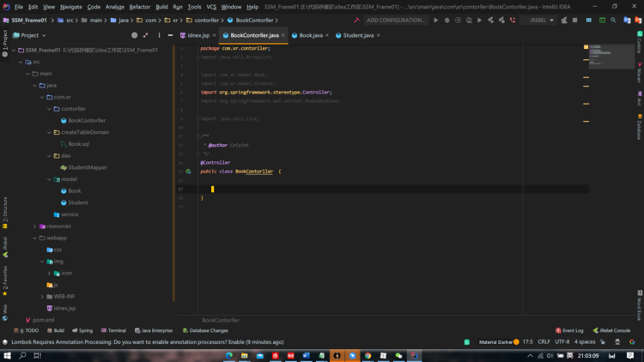
Task: Hide the Project panel with minus icon
Action: click(x=170, y=35)
